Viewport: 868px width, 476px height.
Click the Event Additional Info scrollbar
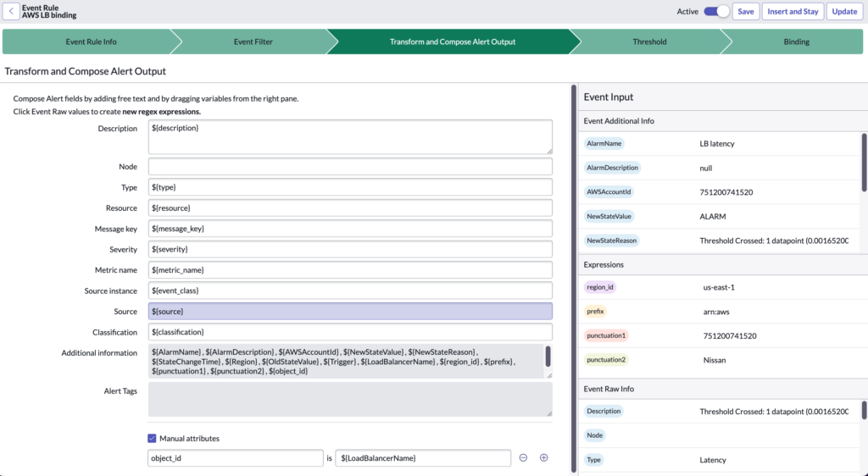864,163
